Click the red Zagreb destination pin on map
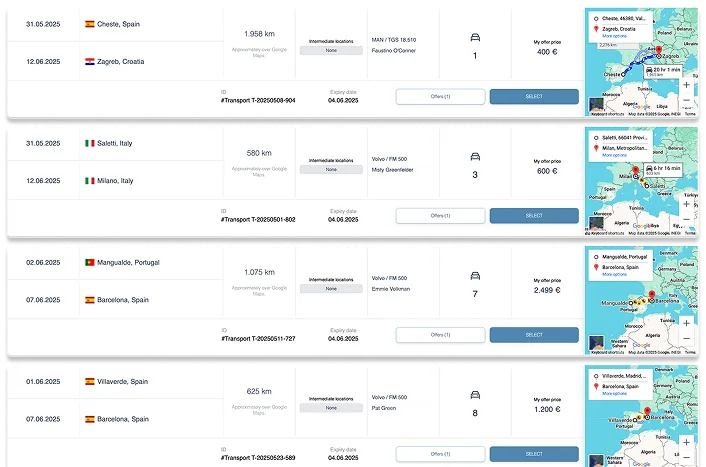706x467 pixels. coord(658,49)
